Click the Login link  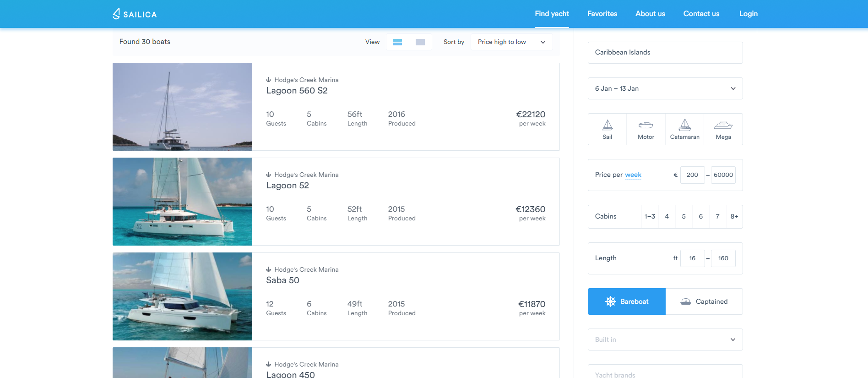749,14
